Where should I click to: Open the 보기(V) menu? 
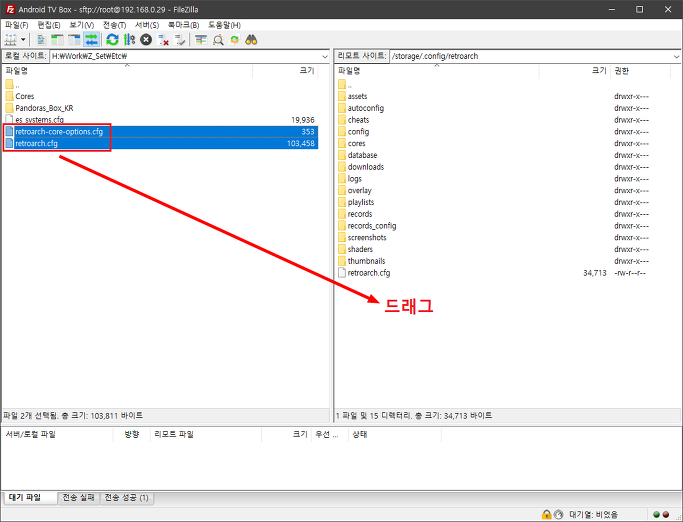click(x=81, y=25)
